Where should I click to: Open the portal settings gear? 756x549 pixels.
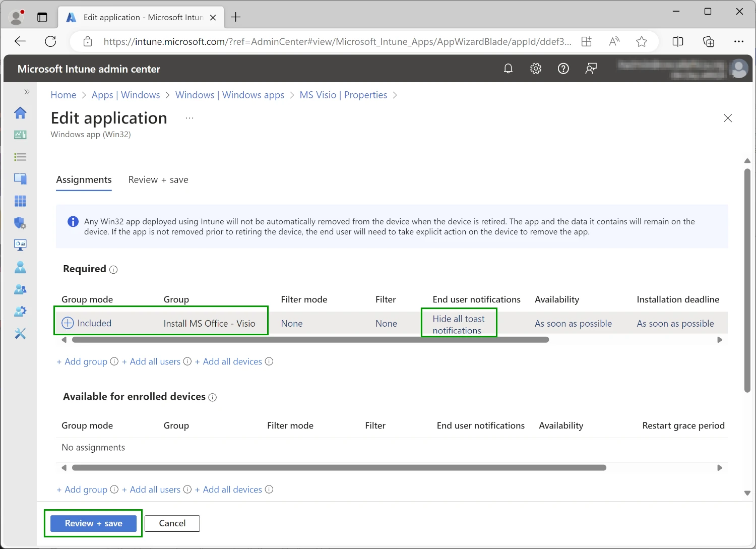536,69
